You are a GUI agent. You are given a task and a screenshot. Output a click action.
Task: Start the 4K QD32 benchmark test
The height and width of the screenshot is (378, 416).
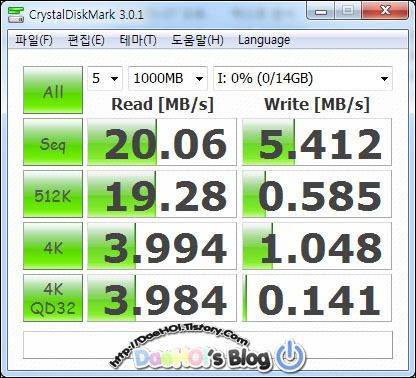coord(53,298)
